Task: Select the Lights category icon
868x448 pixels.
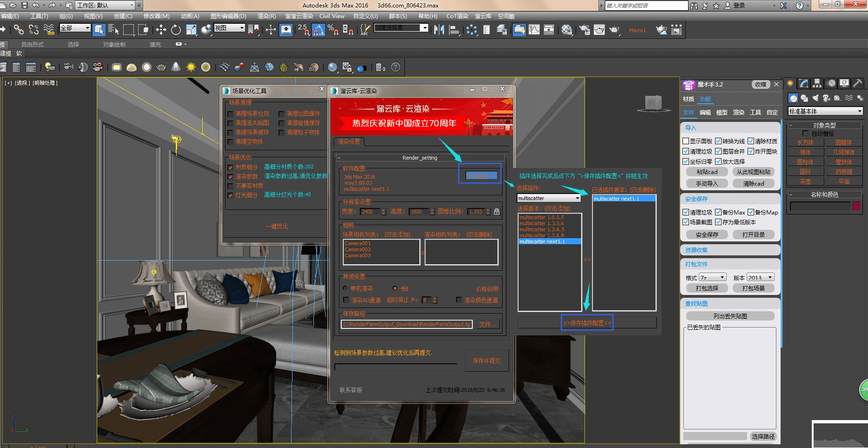Action: pyautogui.click(x=815, y=98)
